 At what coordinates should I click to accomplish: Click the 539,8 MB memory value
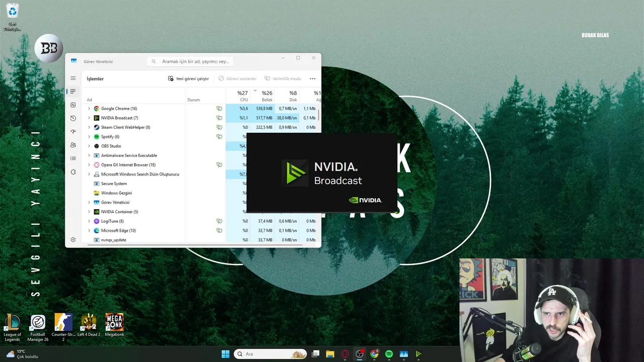(264, 109)
